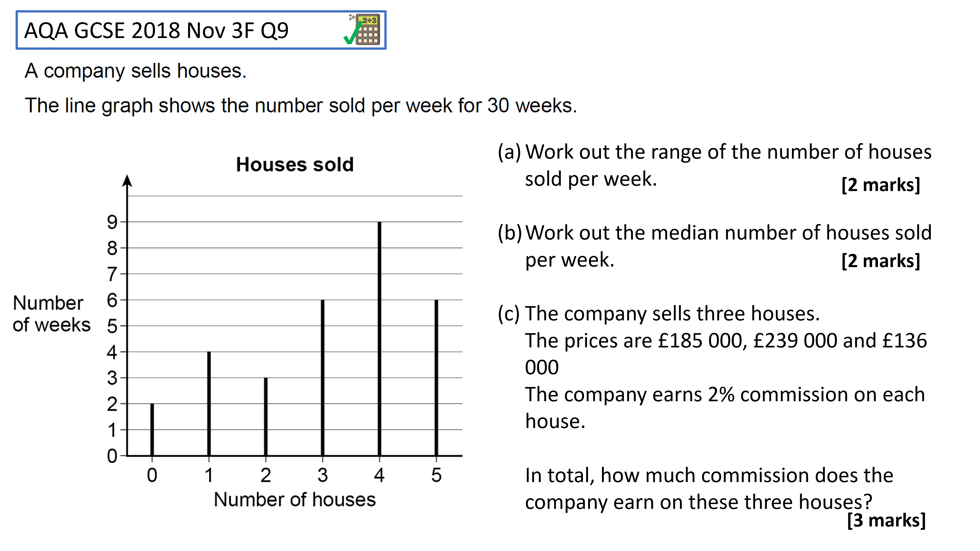Click the y-axis value 9
The height and width of the screenshot is (551, 980).
click(x=112, y=222)
